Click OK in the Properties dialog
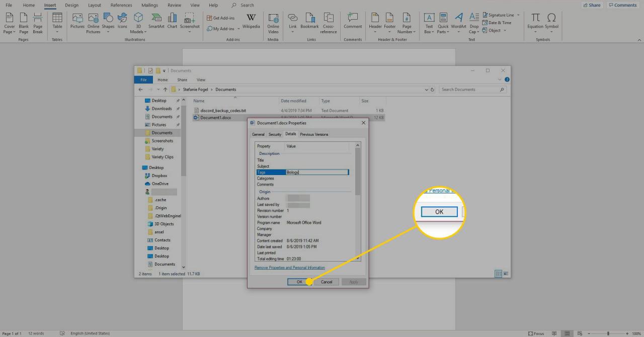This screenshot has width=644, height=337. (299, 282)
